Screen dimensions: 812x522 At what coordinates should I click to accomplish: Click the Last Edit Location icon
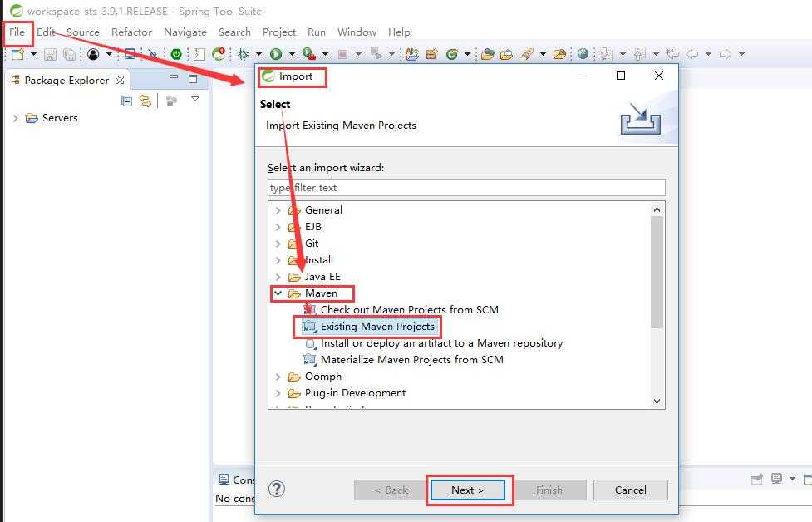(x=672, y=54)
